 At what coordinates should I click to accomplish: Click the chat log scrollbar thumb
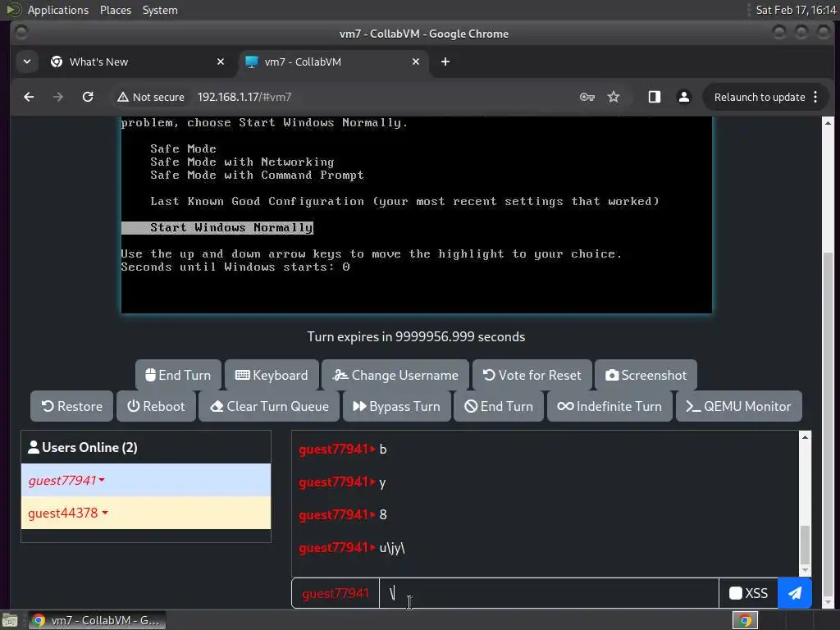(x=805, y=544)
